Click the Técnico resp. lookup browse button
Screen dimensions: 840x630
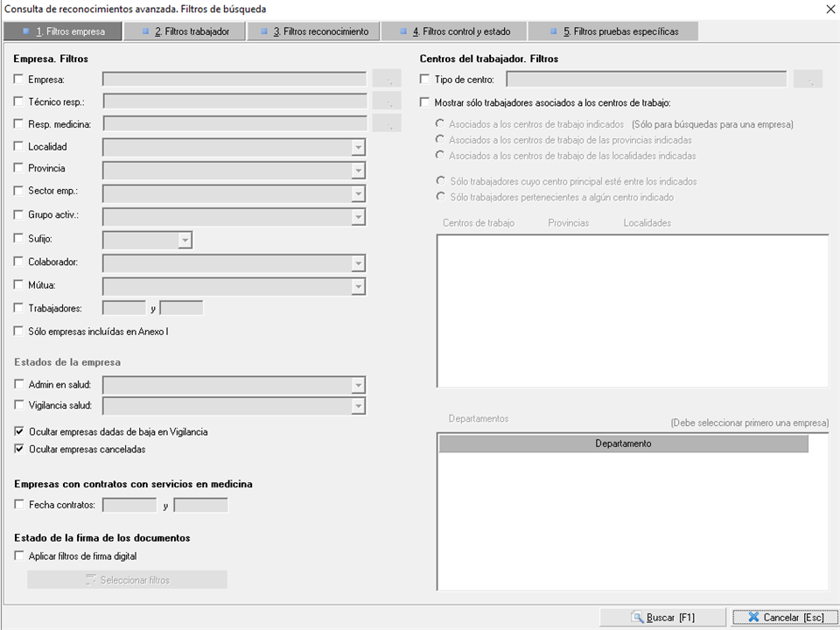tap(387, 101)
